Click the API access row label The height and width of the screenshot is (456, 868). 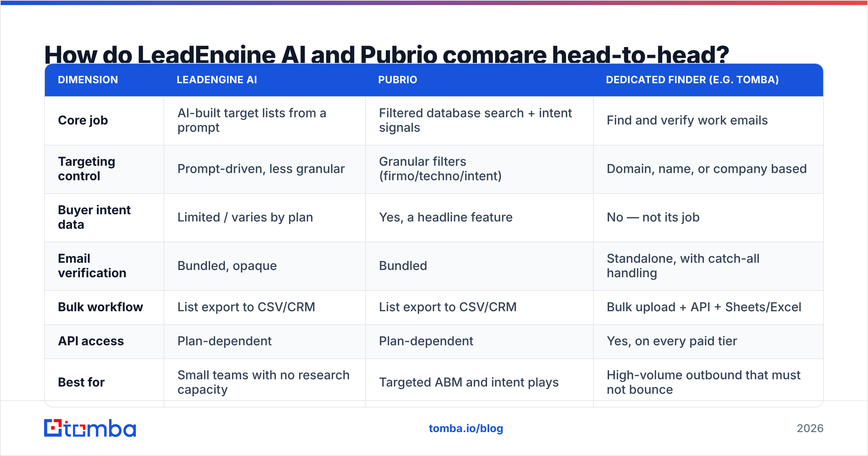[91, 341]
